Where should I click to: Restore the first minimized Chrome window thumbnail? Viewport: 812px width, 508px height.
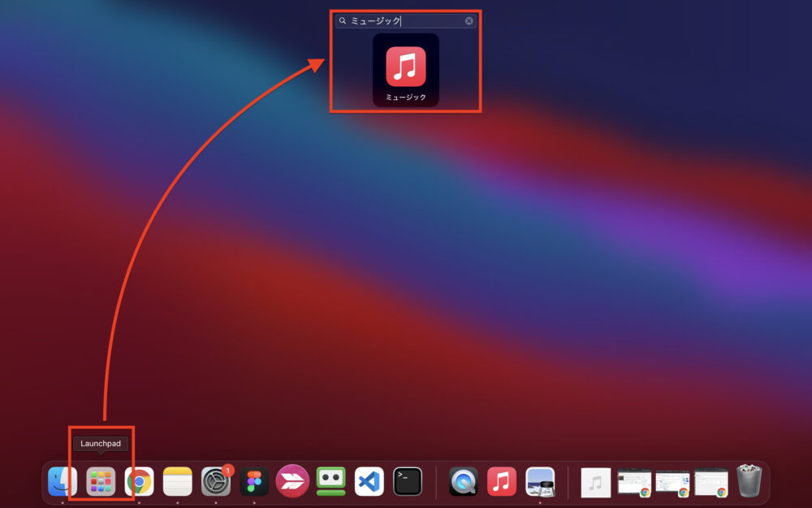point(634,483)
